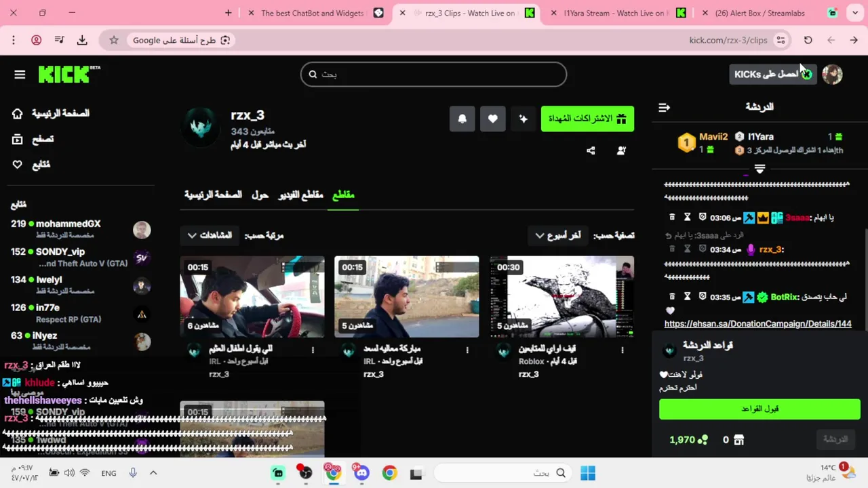
Task: Click the add-user icon beside share
Action: click(x=621, y=150)
